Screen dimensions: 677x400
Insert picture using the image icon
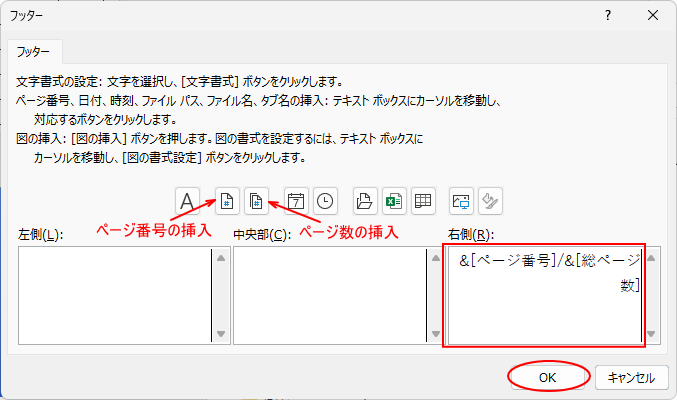pyautogui.click(x=461, y=201)
